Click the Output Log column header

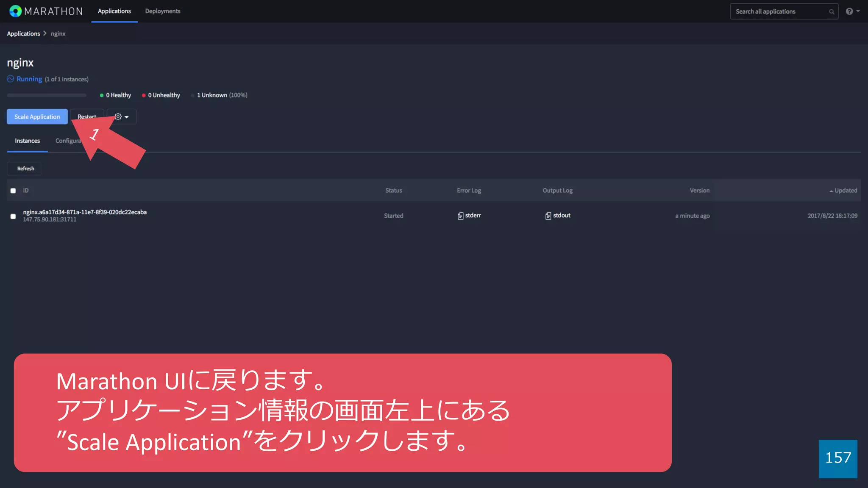click(557, 191)
